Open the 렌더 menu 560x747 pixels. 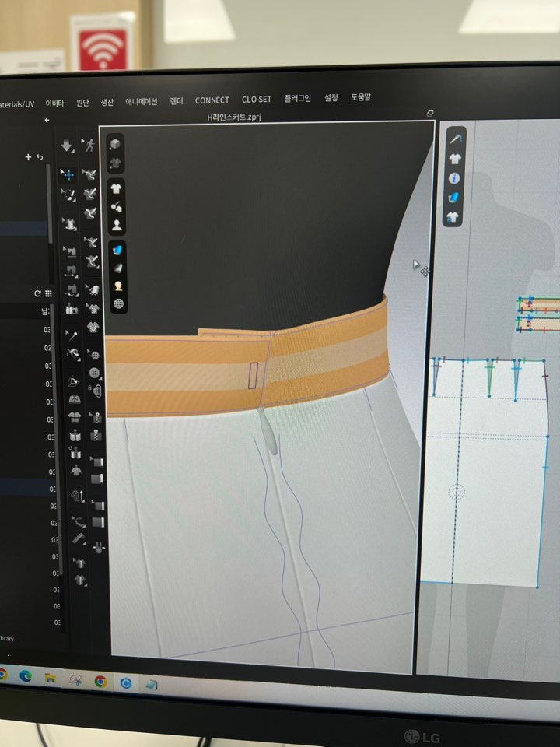click(x=177, y=100)
